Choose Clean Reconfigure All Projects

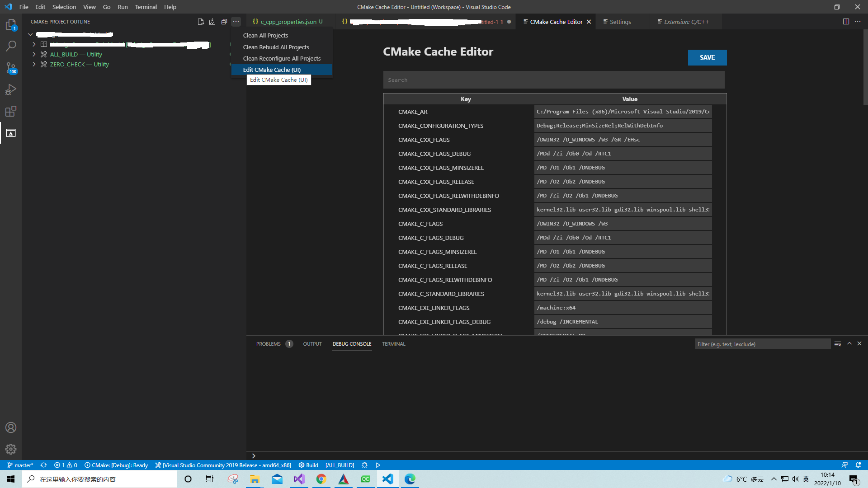pos(282,58)
